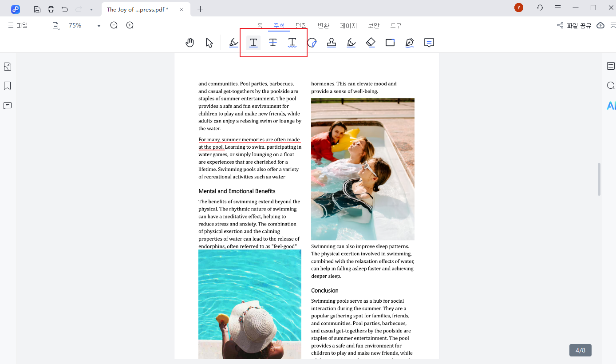Screen dimensions: 616x364
Task: Open the bookmarks sidebar panel
Action: click(8, 86)
